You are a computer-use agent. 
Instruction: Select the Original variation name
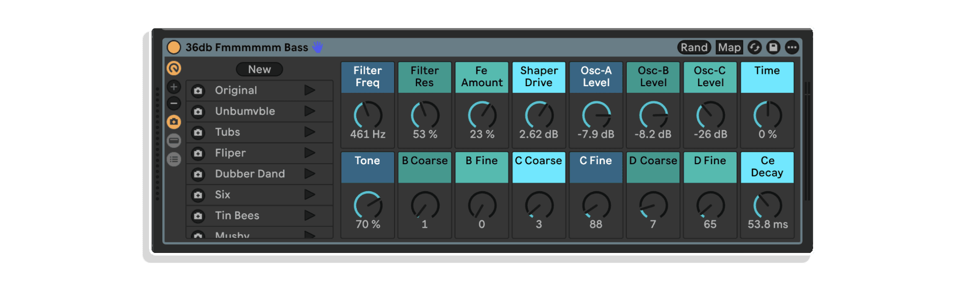(236, 90)
